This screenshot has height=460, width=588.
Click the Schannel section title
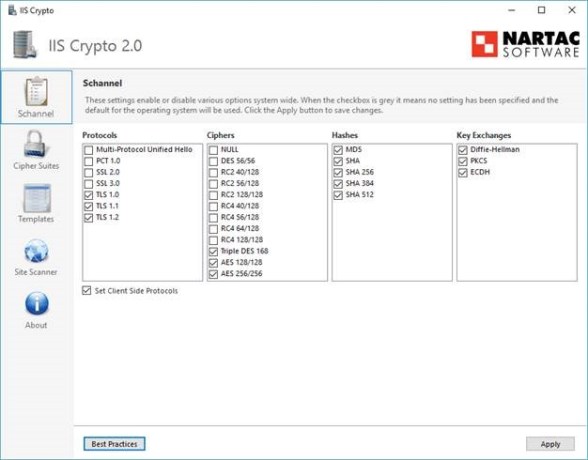(102, 83)
